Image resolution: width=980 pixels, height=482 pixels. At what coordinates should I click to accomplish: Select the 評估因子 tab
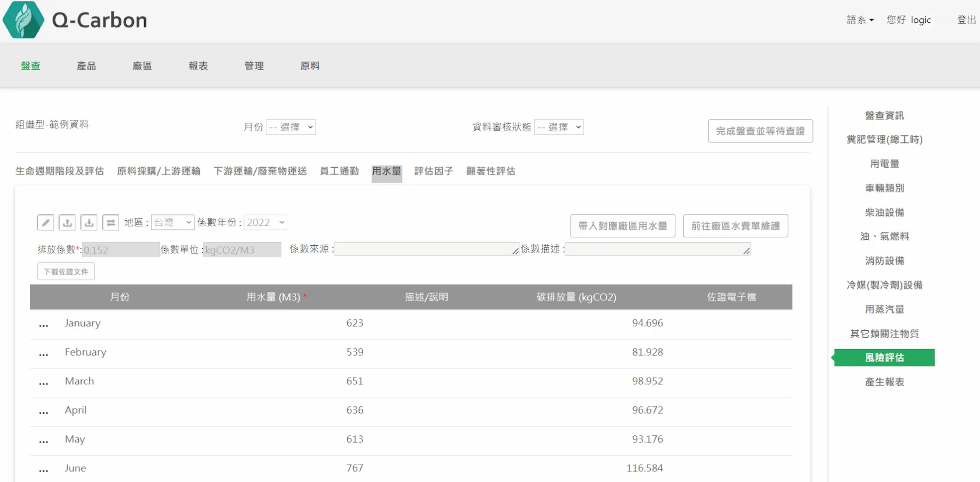(x=433, y=171)
